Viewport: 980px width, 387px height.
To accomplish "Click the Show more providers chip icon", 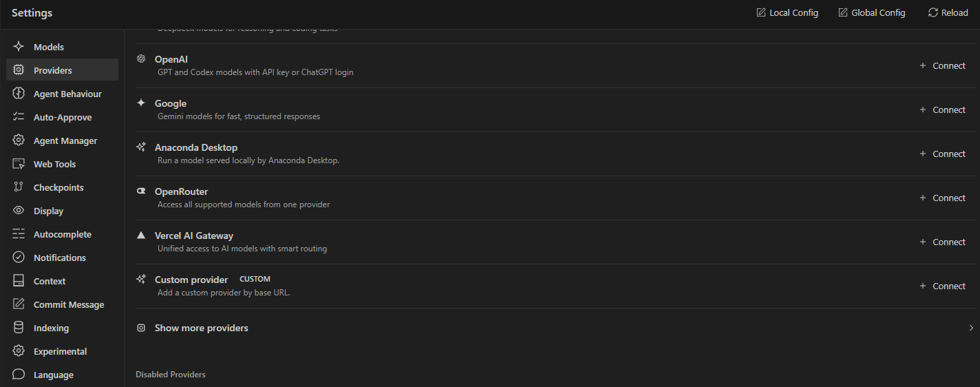I will pyautogui.click(x=141, y=328).
